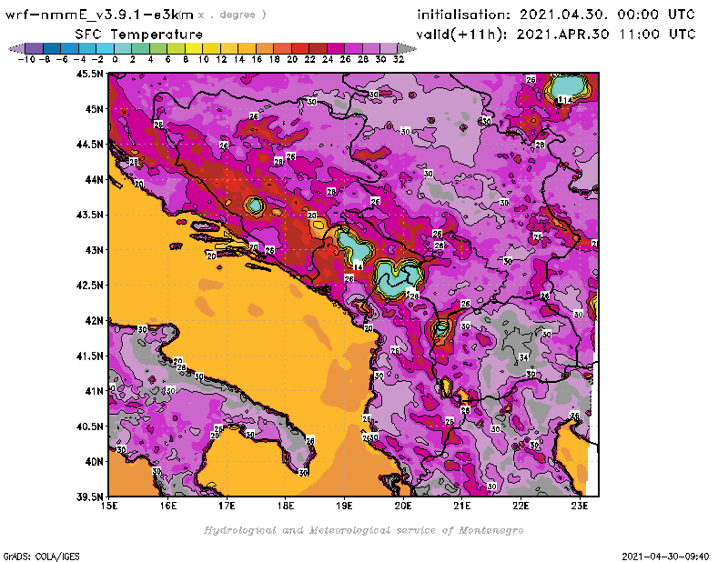Click the '22E' longitude label

tap(521, 506)
